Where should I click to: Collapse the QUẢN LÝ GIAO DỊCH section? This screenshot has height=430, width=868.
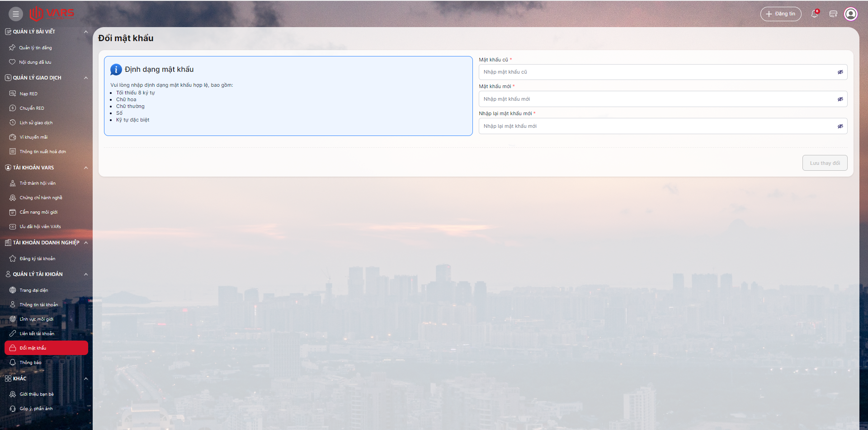[x=86, y=78]
